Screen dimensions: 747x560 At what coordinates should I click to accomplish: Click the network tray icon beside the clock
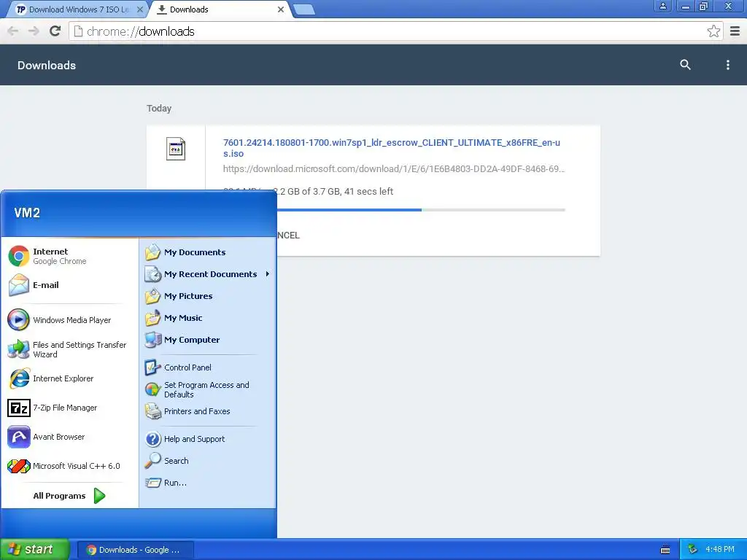coord(693,550)
